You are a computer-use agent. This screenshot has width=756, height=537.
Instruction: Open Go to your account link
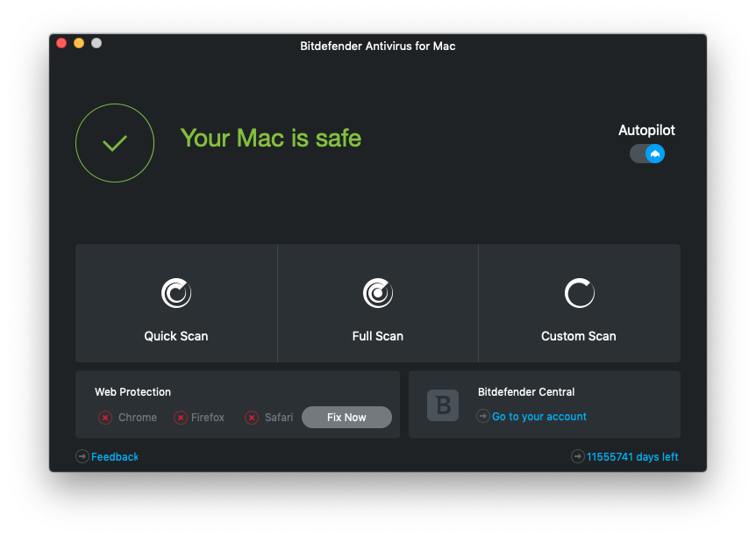click(539, 417)
